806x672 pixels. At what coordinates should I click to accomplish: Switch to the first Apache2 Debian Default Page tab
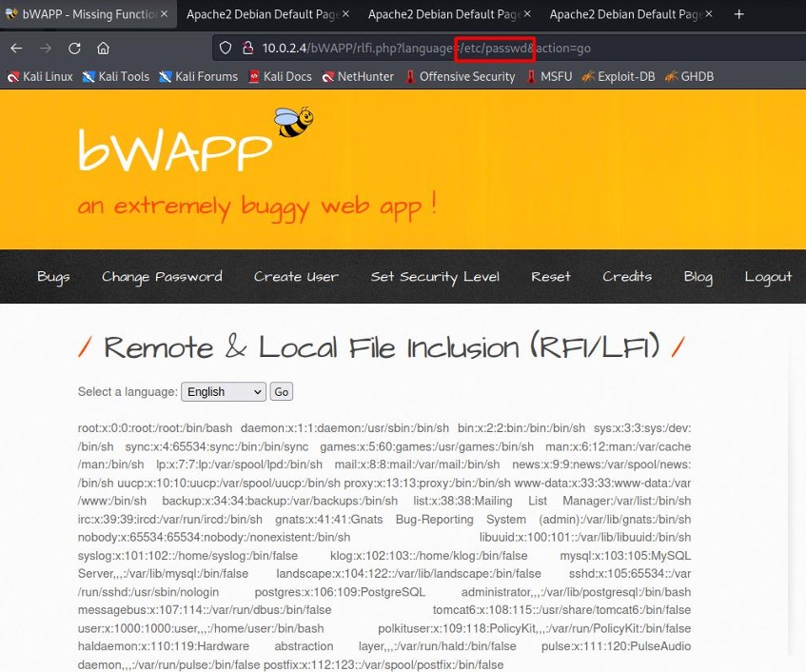(x=267, y=14)
